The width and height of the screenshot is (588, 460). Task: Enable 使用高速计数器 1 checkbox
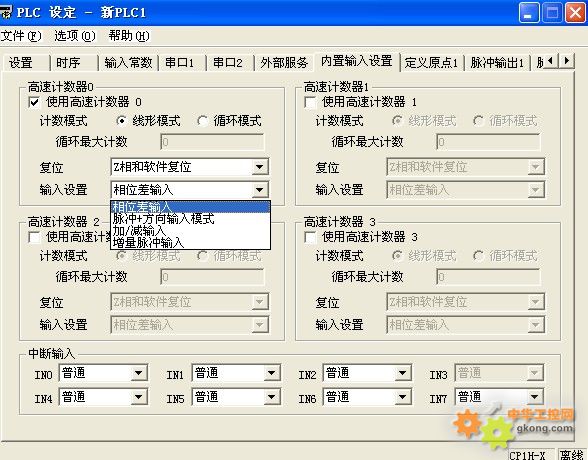coord(310,102)
